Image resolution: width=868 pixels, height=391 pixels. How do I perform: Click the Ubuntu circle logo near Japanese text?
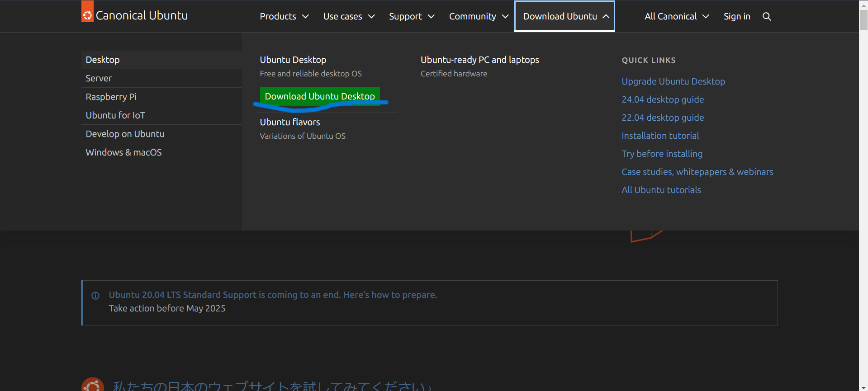coord(93,385)
